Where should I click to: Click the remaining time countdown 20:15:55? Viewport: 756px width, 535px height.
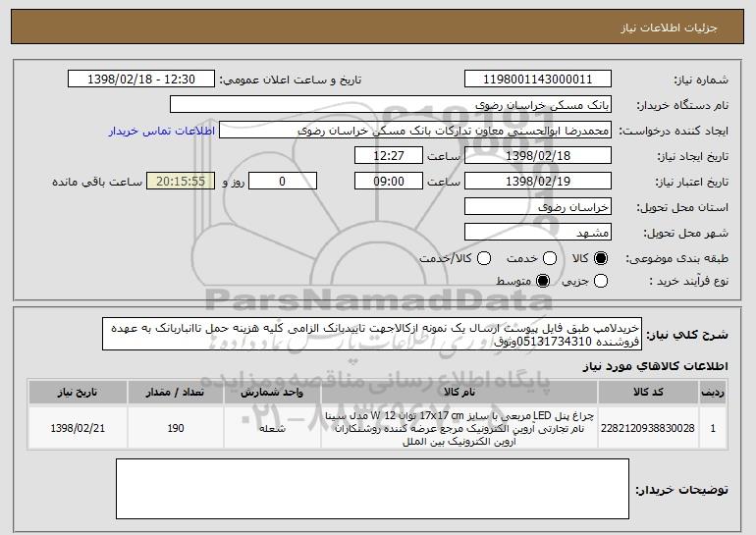181,182
